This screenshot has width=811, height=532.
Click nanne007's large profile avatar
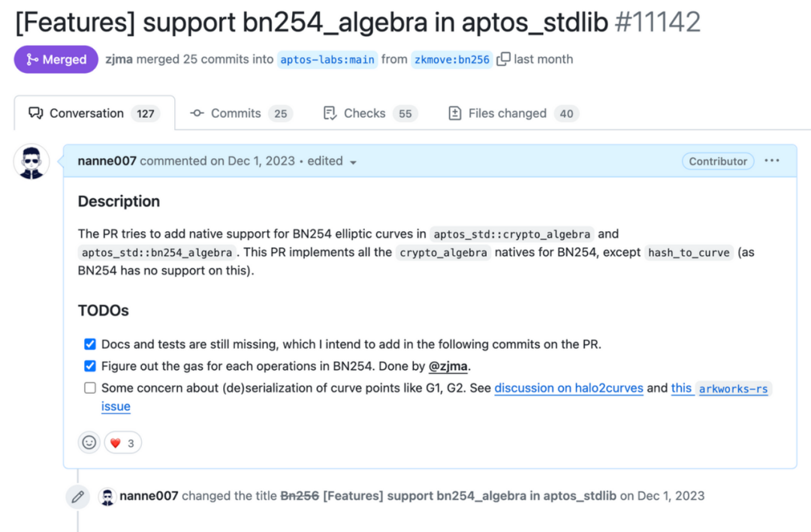point(32,161)
